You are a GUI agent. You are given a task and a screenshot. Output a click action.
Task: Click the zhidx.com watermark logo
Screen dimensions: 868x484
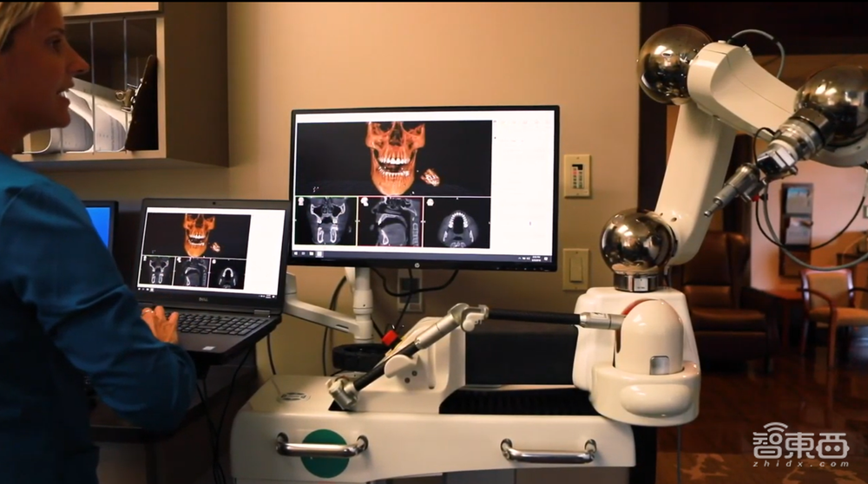pyautogui.click(x=799, y=442)
